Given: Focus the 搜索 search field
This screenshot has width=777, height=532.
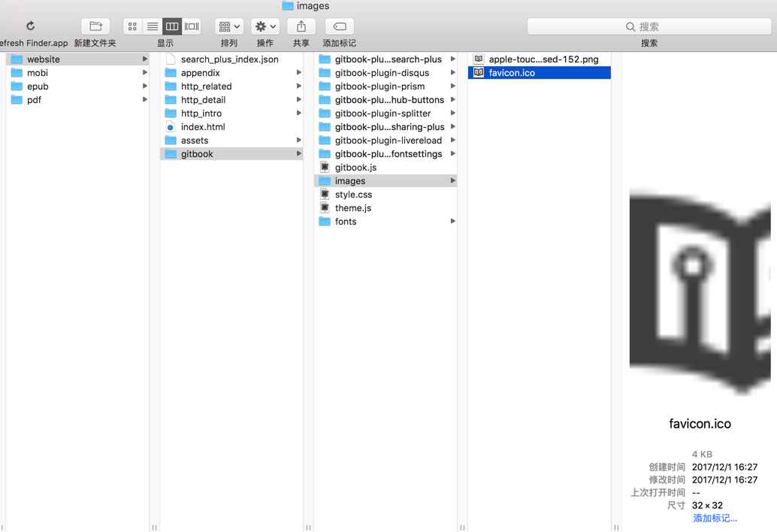Looking at the screenshot, I should [649, 27].
